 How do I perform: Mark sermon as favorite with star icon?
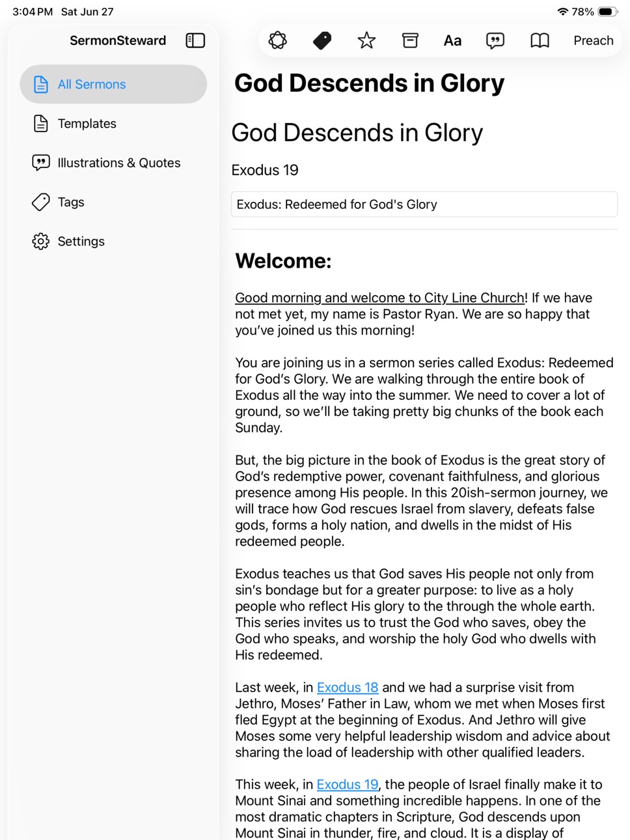coord(366,40)
